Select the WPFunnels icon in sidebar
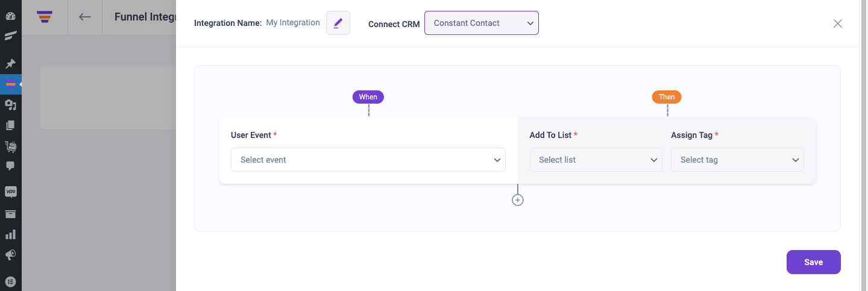 pyautogui.click(x=10, y=84)
